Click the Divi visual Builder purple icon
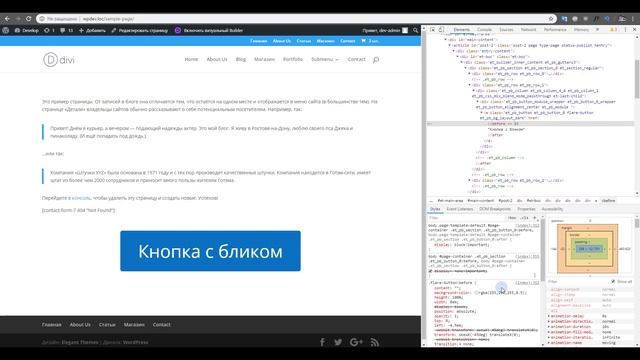Screen dimensions: 640x360 pyautogui.click(x=178, y=30)
